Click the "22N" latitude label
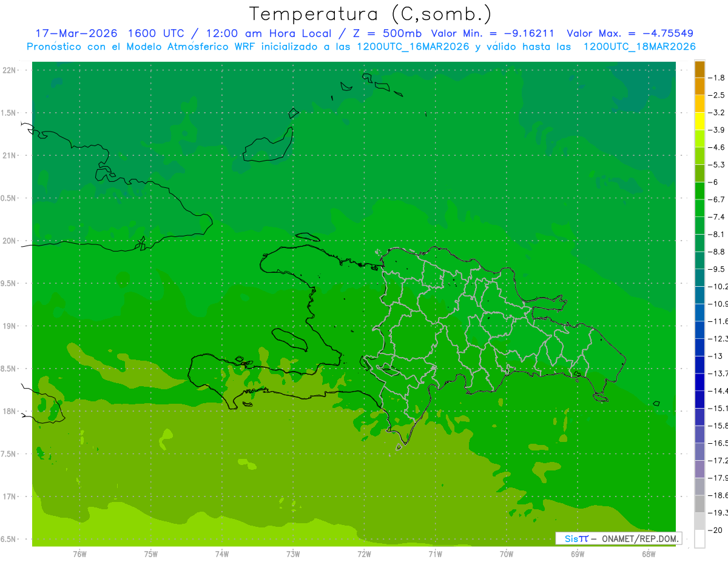The height and width of the screenshot is (562, 728). tap(8, 70)
